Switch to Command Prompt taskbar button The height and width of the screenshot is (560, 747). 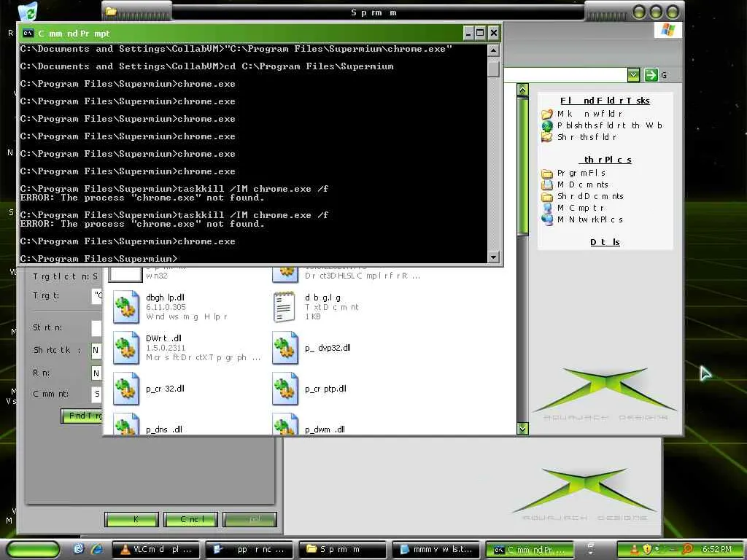[x=530, y=550]
